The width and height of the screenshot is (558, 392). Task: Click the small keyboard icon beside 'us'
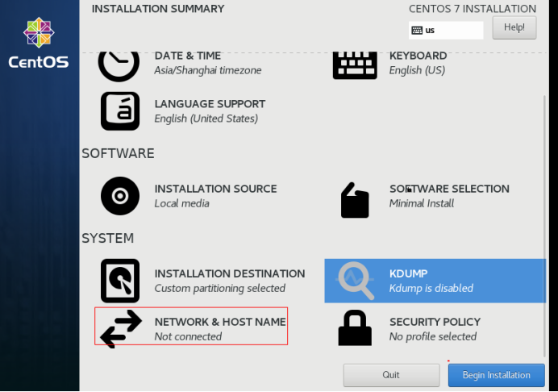click(x=417, y=31)
